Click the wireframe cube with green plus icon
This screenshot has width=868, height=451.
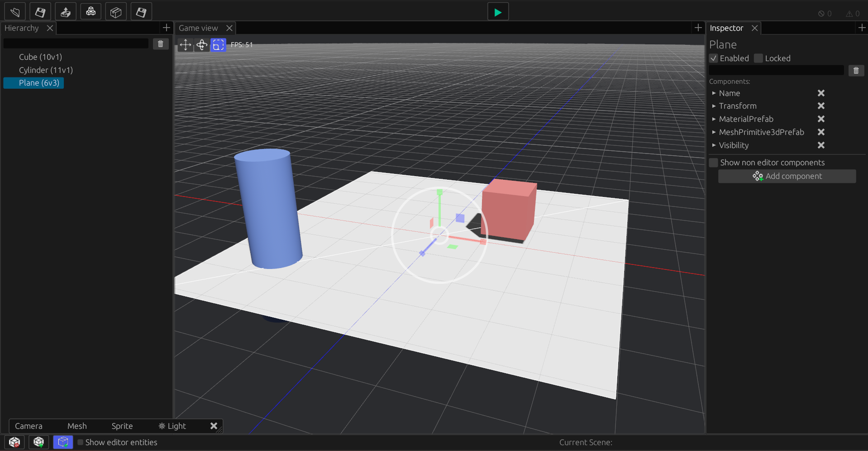(39, 442)
